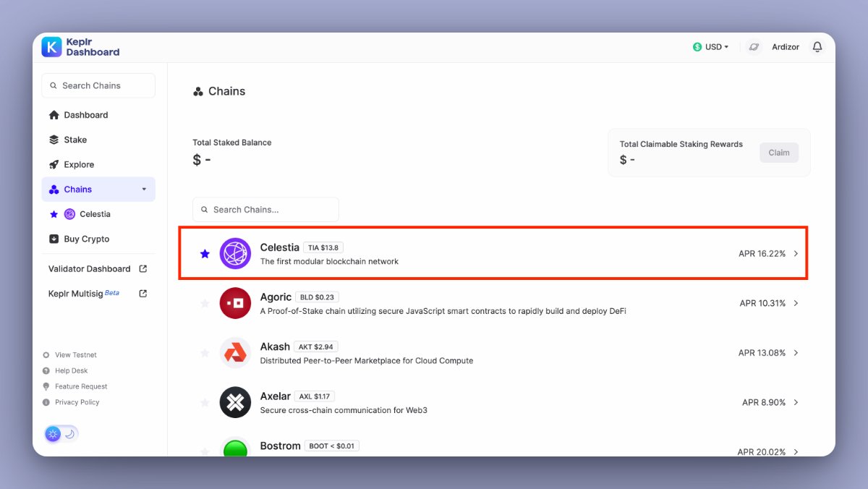Click external link icon beside Keplr Multisig
The height and width of the screenshot is (489, 868).
tap(143, 293)
